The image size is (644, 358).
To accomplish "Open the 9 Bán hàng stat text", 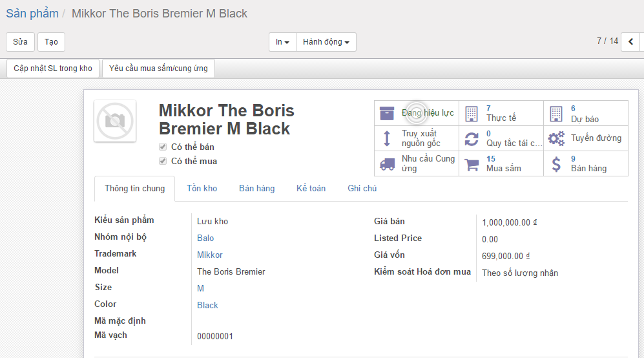I will pyautogui.click(x=588, y=163).
